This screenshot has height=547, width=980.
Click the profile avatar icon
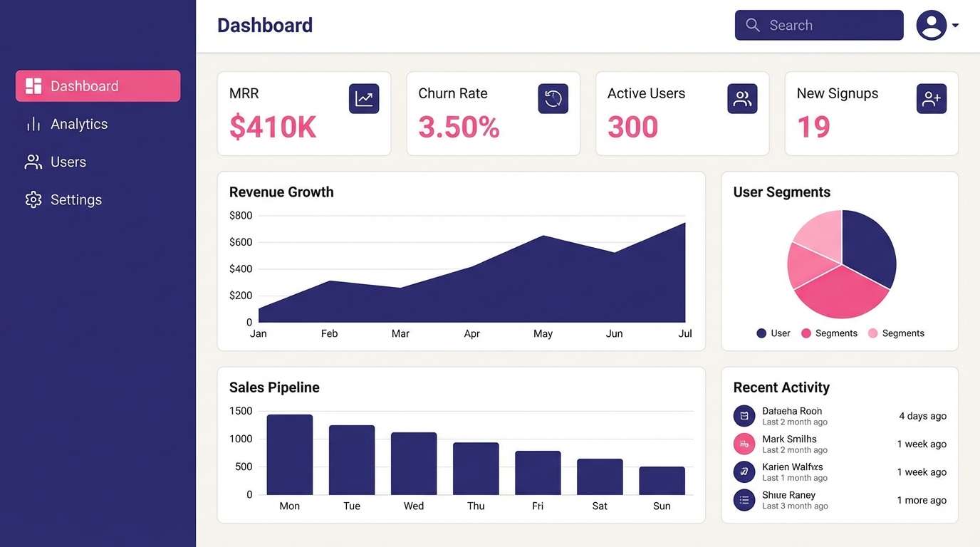point(931,24)
